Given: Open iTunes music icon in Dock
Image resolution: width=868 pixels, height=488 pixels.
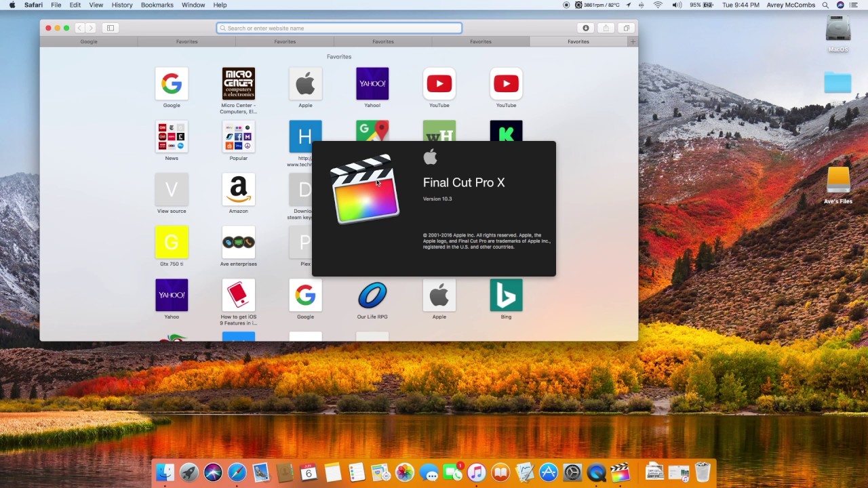Looking at the screenshot, I should (x=477, y=472).
